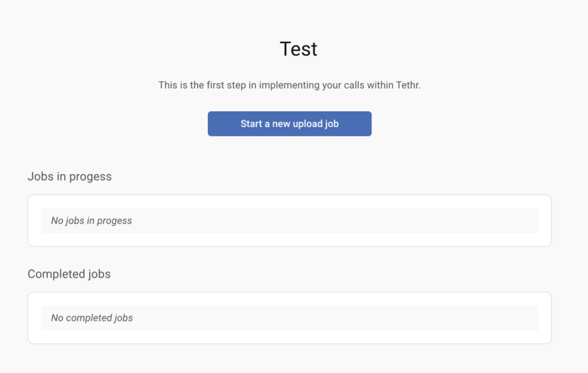Click the description sentence under the Test title
The width and height of the screenshot is (588, 373).
[x=289, y=85]
